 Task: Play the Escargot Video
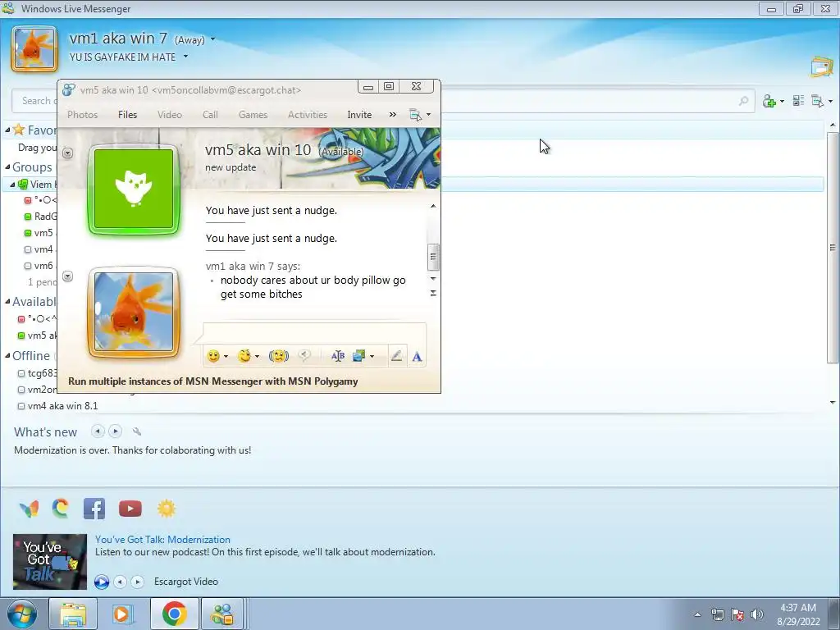coord(102,582)
